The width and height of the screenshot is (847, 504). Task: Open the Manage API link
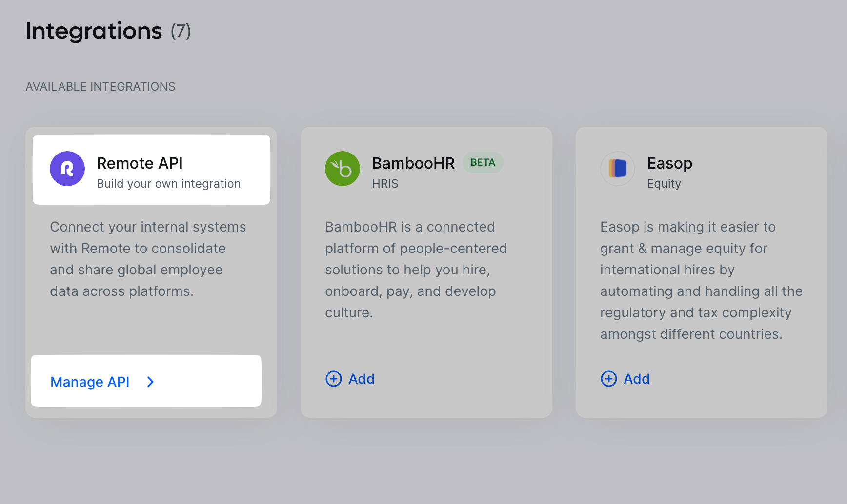90,382
